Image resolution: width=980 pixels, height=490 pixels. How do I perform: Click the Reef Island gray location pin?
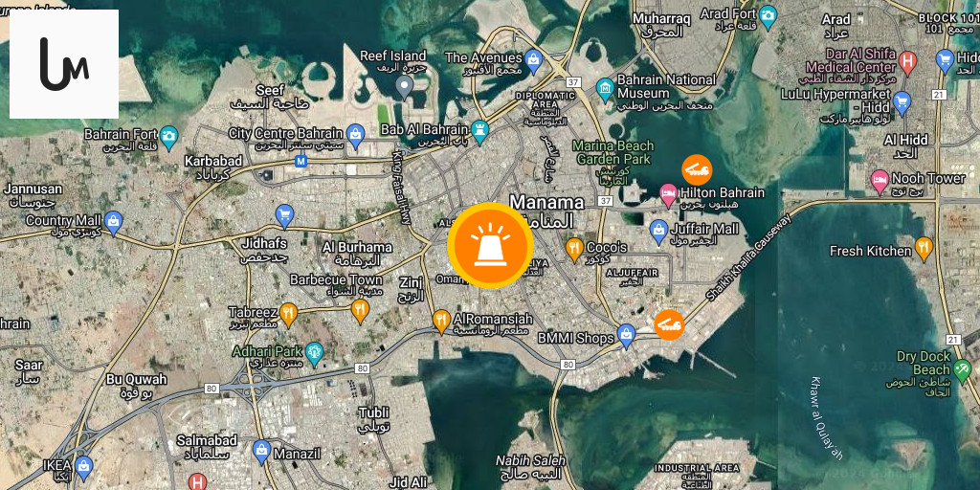tap(405, 87)
